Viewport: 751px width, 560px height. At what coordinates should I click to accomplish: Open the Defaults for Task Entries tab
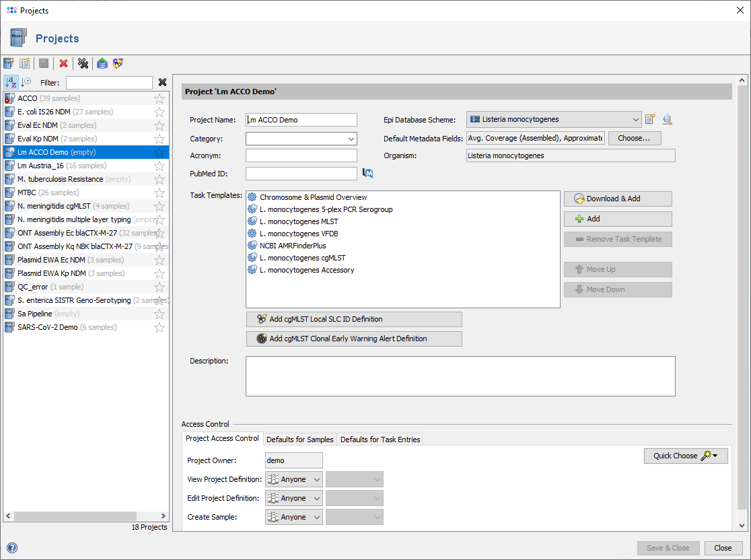click(x=380, y=440)
